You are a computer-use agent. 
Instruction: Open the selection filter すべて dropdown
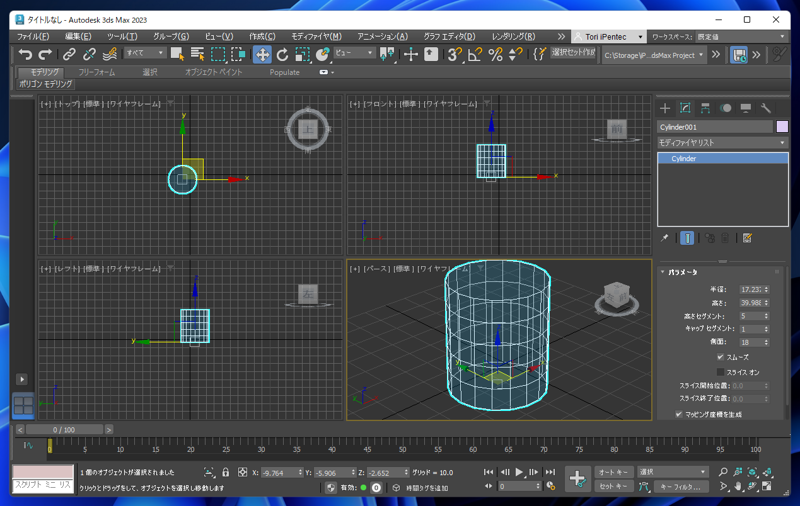tap(145, 53)
